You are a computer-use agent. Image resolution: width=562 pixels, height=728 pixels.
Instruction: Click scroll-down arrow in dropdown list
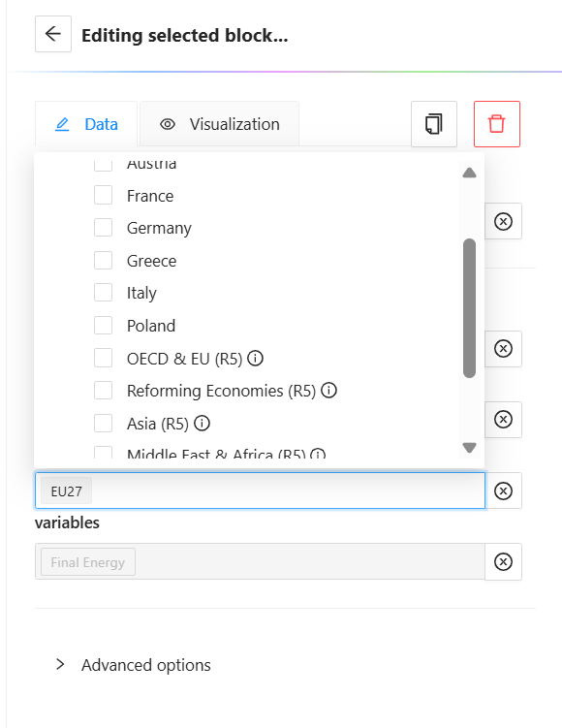469,448
